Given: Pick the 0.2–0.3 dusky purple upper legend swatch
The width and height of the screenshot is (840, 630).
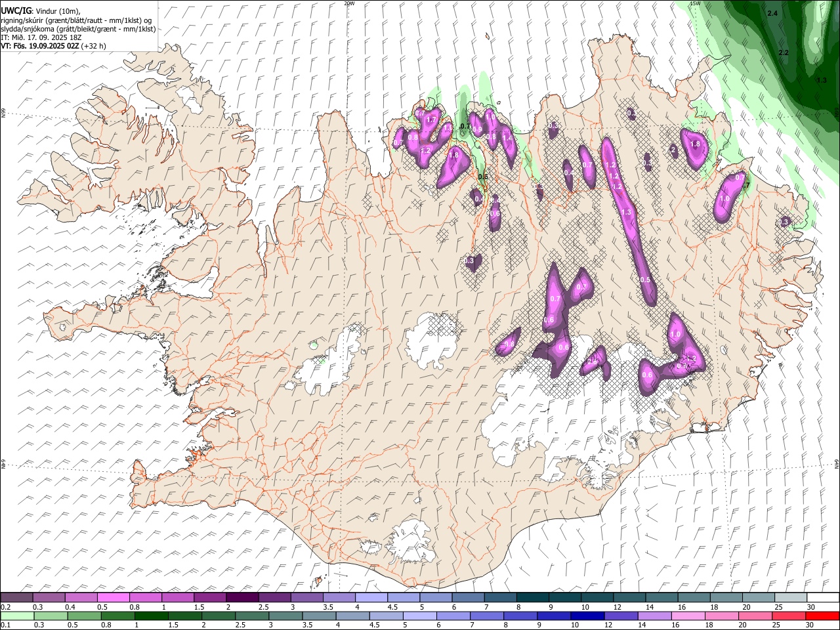Looking at the screenshot, I should click(x=17, y=597).
